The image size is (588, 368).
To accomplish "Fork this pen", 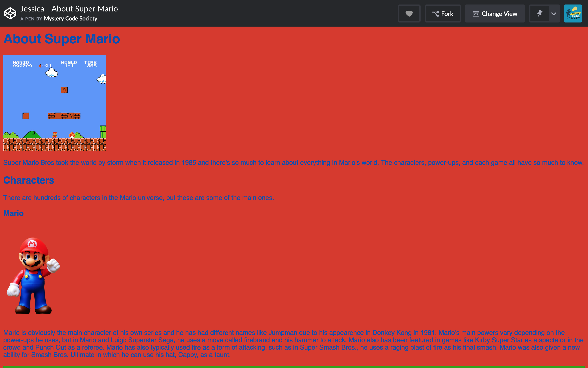I will tap(443, 14).
